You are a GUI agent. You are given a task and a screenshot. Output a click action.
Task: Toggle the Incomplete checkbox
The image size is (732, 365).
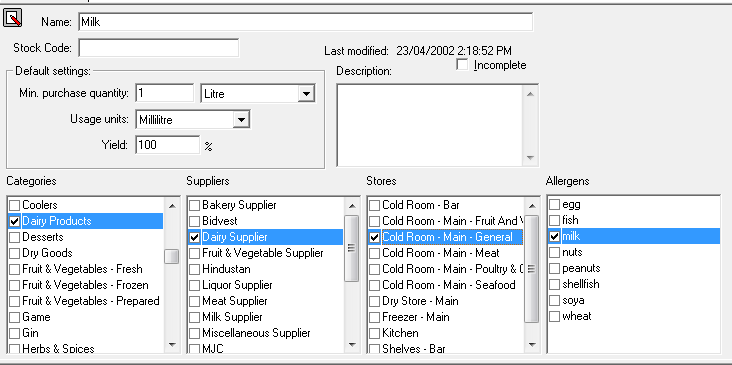tap(462, 65)
